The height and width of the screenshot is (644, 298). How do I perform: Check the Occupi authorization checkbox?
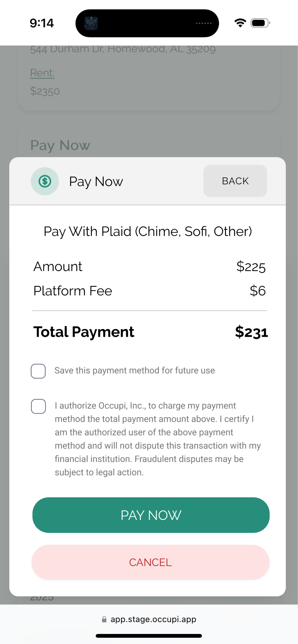tap(38, 406)
